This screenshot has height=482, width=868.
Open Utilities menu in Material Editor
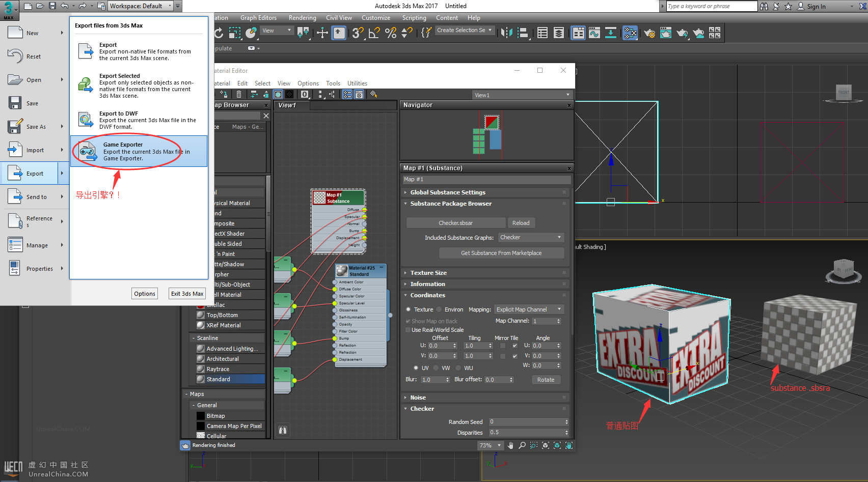coord(357,83)
